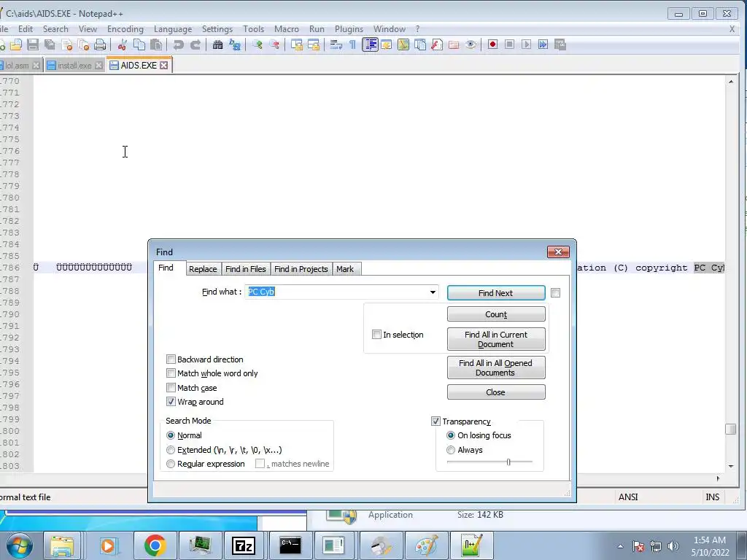Click the Paste toolbar icon

click(156, 44)
